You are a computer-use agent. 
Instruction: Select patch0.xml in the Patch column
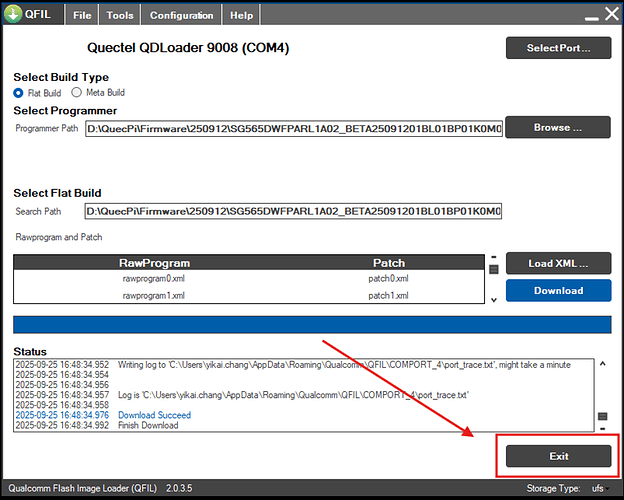tap(388, 279)
